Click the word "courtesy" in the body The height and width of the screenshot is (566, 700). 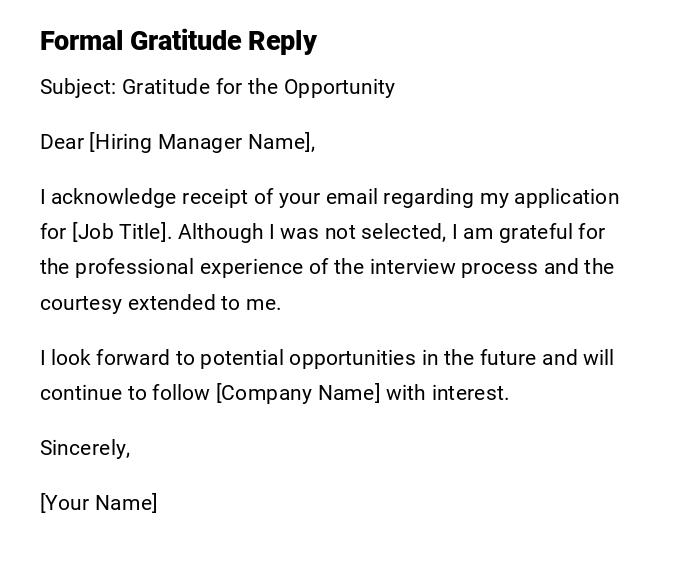(81, 303)
